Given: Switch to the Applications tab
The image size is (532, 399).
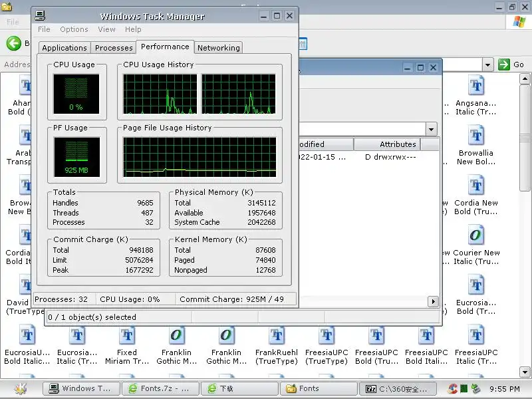Looking at the screenshot, I should pyautogui.click(x=65, y=48).
